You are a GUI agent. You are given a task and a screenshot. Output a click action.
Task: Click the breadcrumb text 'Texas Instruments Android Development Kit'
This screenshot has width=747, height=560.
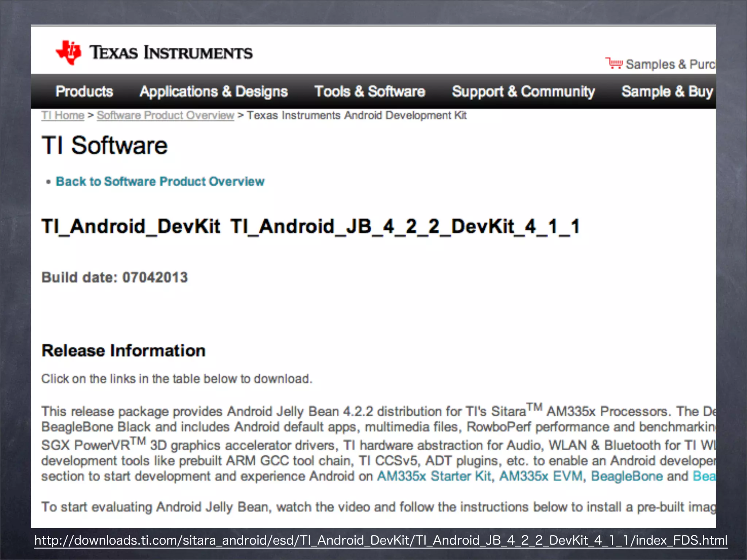[357, 115]
